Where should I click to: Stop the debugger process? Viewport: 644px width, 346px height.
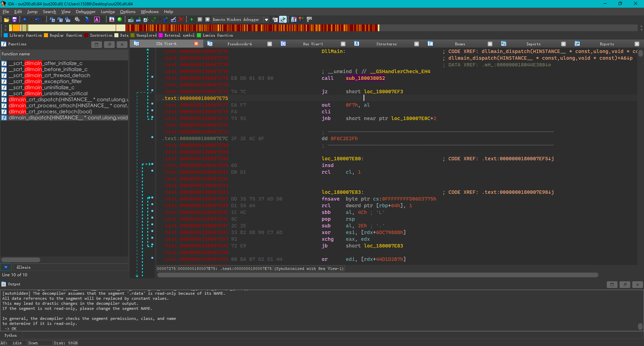tap(208, 19)
